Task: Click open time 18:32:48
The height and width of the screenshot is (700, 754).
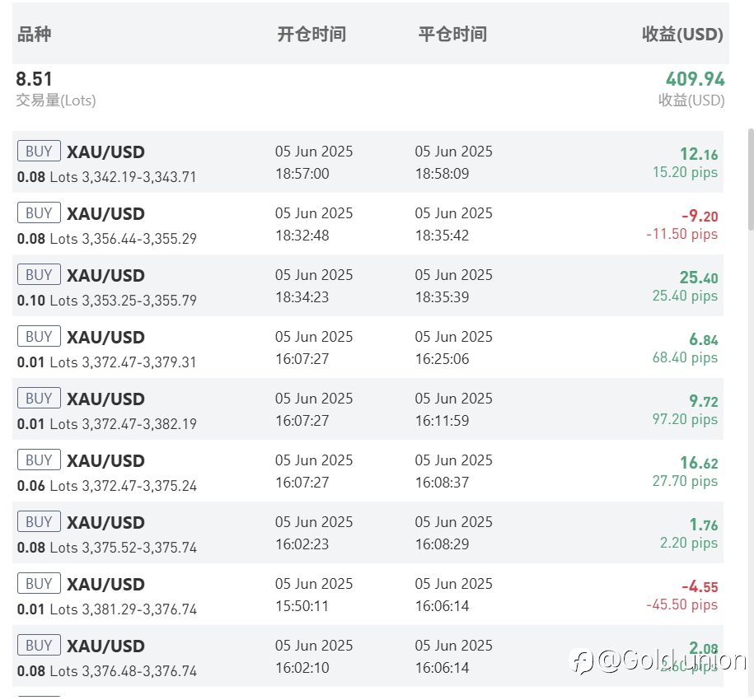Action: [302, 236]
